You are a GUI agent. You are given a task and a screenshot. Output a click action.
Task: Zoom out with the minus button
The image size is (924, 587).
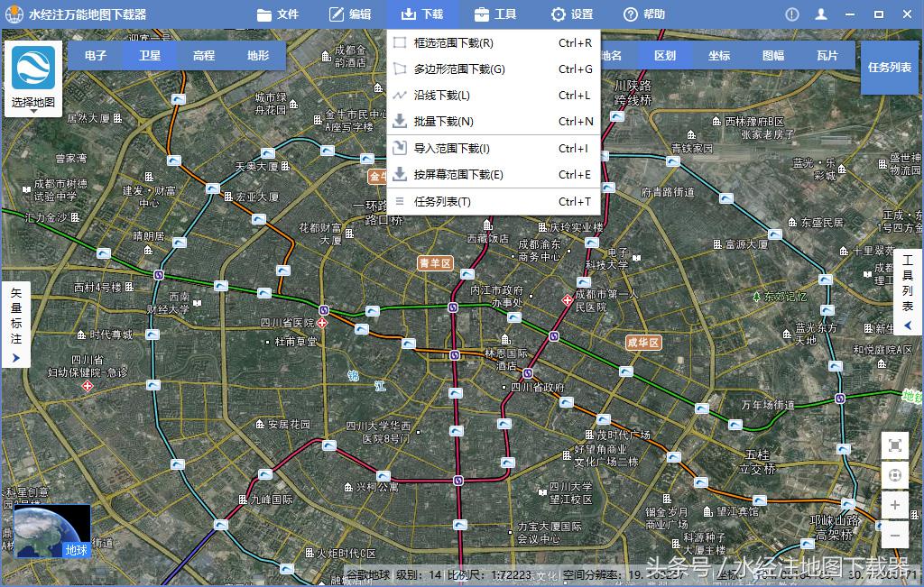click(x=894, y=536)
